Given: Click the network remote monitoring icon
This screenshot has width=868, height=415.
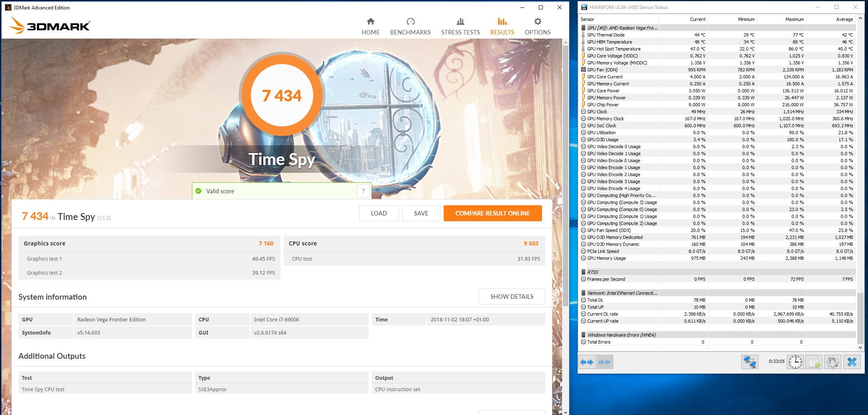Looking at the screenshot, I should (750, 362).
